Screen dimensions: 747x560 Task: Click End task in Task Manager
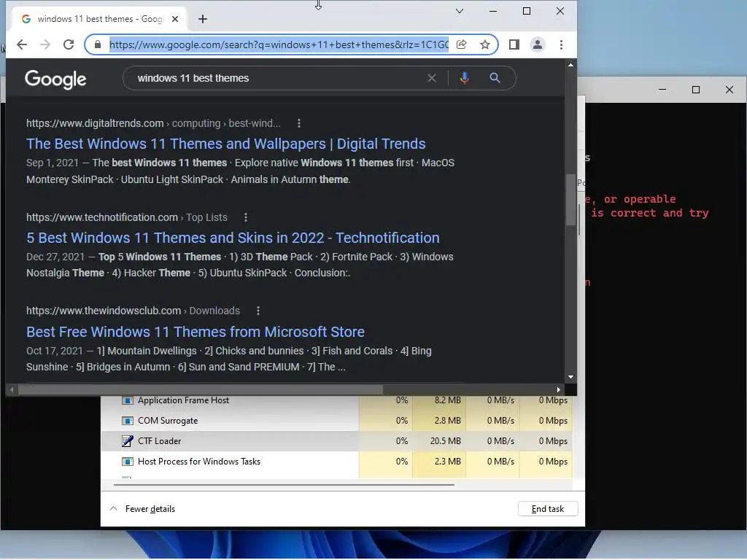pos(548,509)
